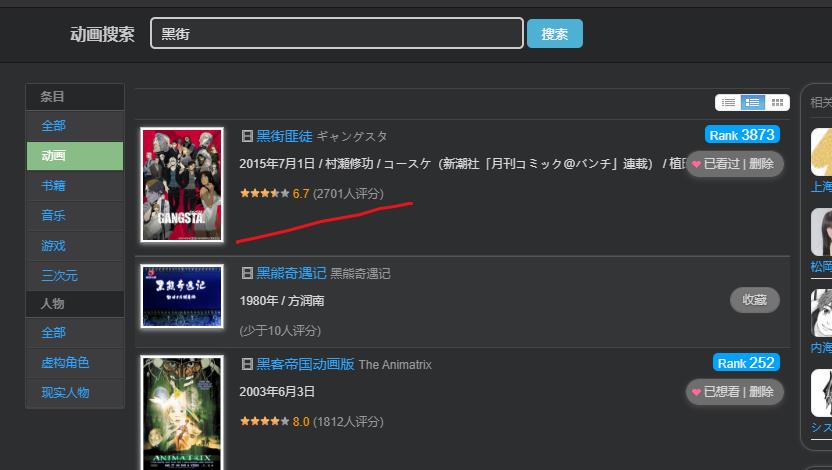Click the Rank 3873 badge
This screenshot has width=832, height=470.
(x=742, y=135)
